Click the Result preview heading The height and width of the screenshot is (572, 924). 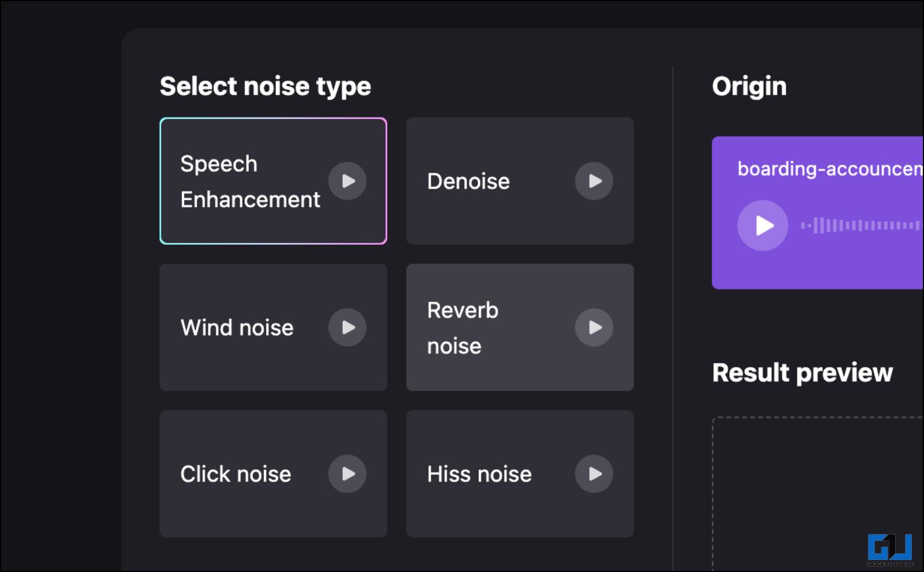(802, 373)
